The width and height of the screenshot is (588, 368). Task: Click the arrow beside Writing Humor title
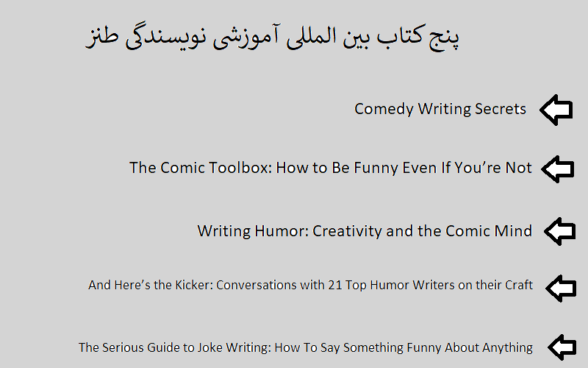560,231
